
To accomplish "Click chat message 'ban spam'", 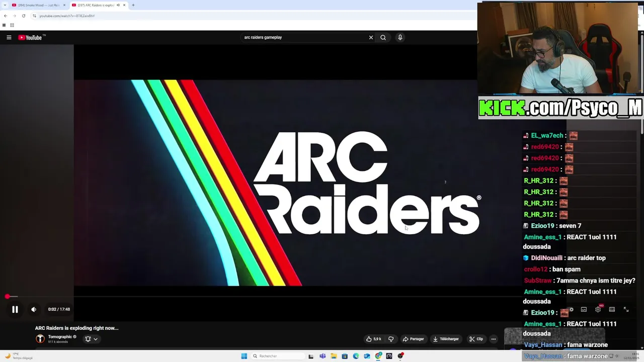I will [566, 269].
